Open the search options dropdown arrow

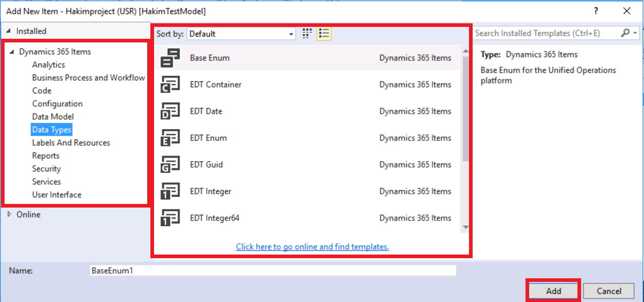point(635,33)
